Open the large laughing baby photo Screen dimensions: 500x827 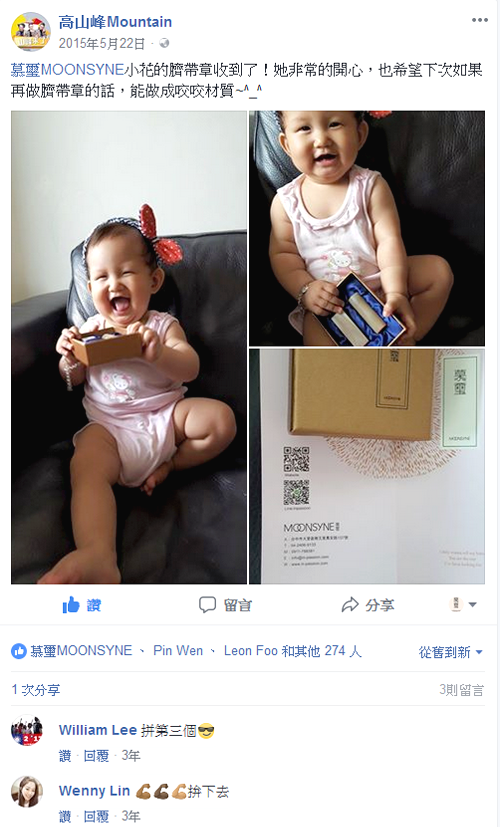coord(129,347)
